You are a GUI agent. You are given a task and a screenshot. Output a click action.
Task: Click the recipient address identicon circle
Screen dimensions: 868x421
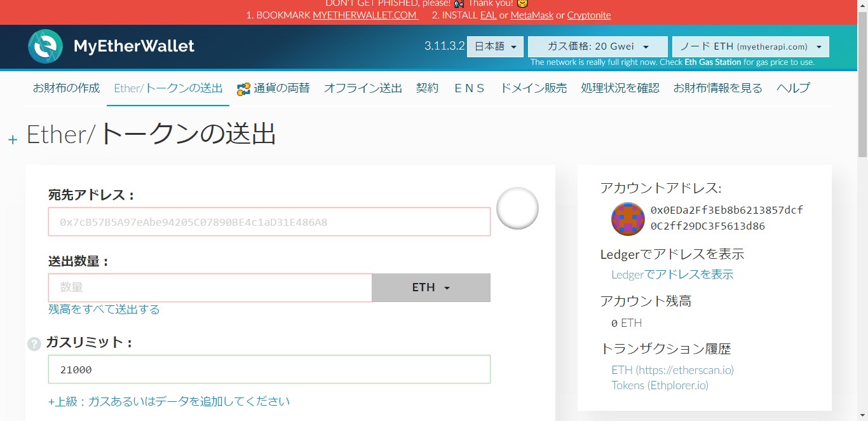(x=517, y=208)
